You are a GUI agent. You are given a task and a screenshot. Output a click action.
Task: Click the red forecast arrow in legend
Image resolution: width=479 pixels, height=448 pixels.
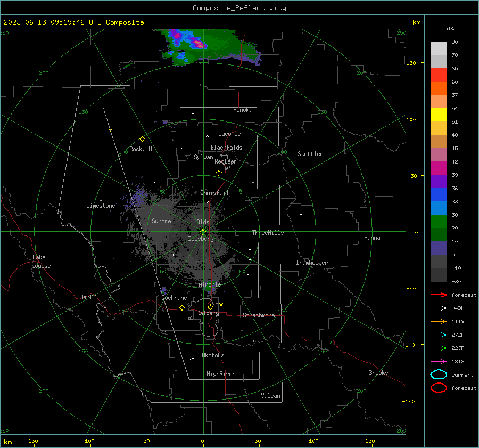tap(439, 295)
